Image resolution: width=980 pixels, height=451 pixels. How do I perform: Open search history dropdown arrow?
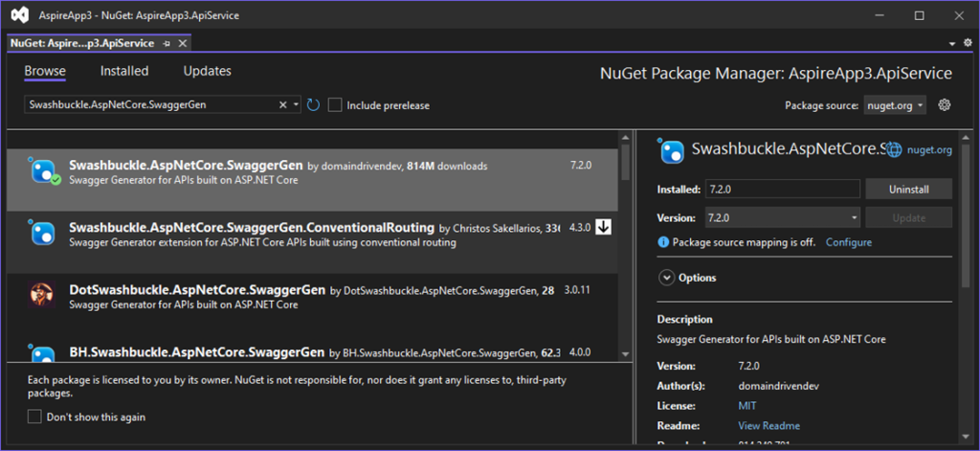point(296,105)
